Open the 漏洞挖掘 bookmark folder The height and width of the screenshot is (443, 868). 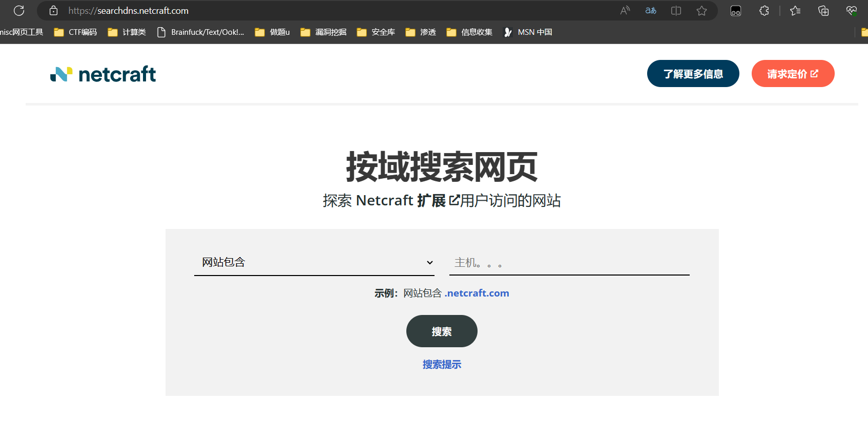tap(323, 32)
